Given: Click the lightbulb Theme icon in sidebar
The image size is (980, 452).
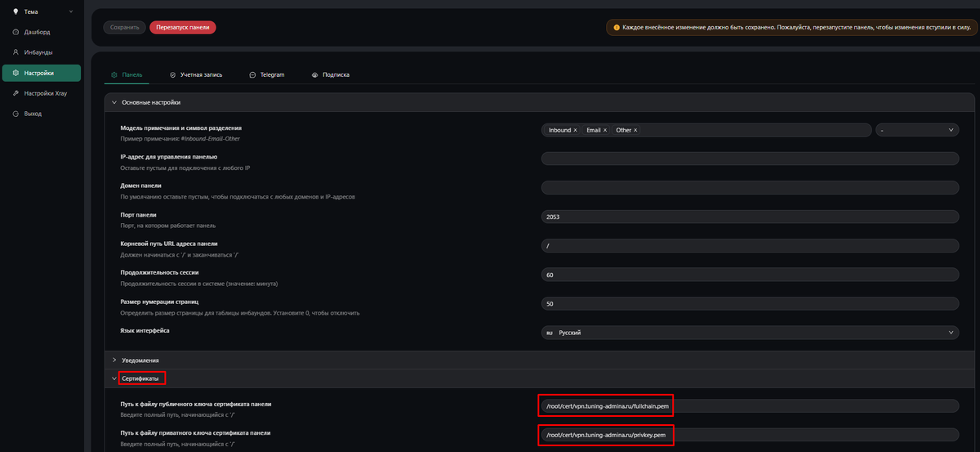Looking at the screenshot, I should click(x=16, y=11).
